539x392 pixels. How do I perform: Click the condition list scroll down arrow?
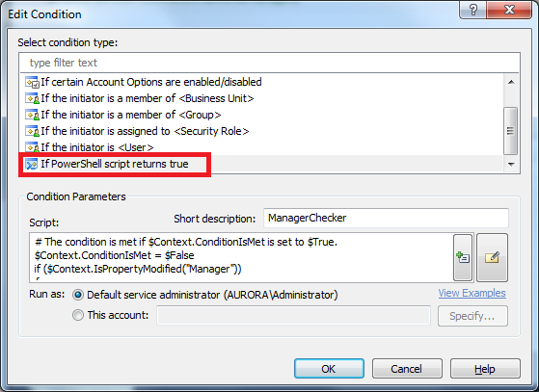[511, 165]
